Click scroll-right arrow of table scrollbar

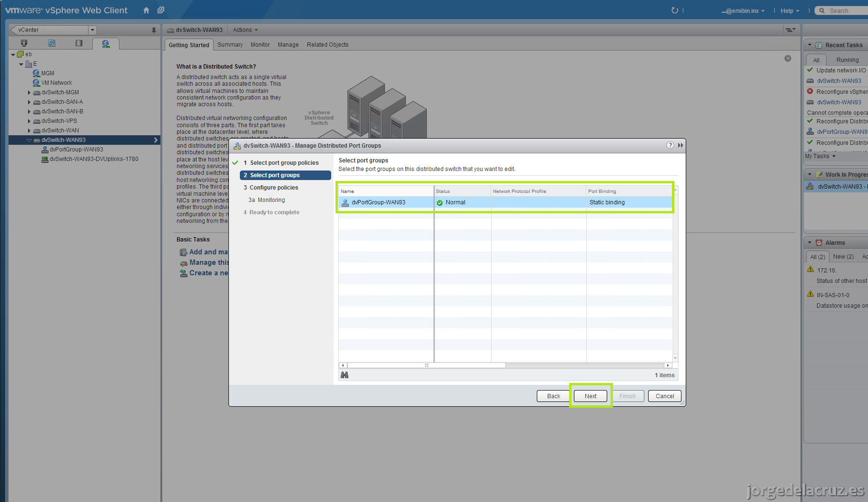[668, 365]
